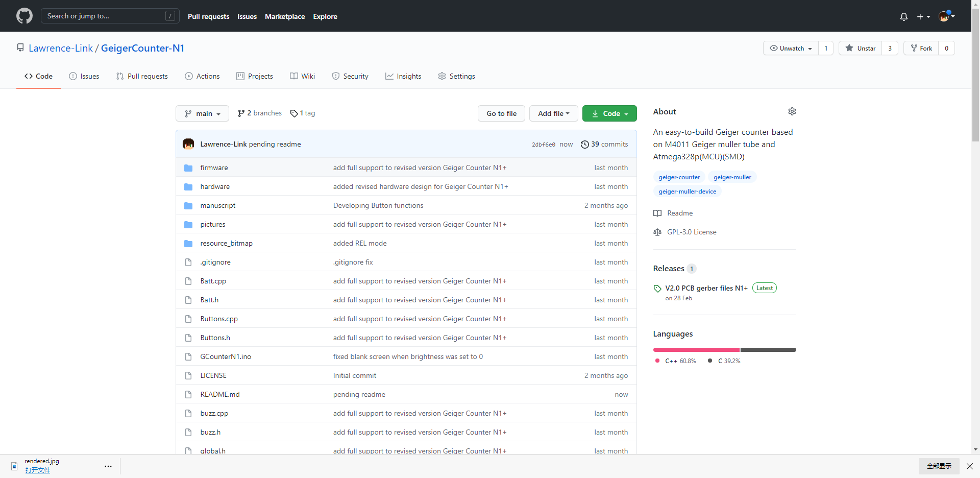
Task: Expand the Add file dropdown
Action: point(553,113)
